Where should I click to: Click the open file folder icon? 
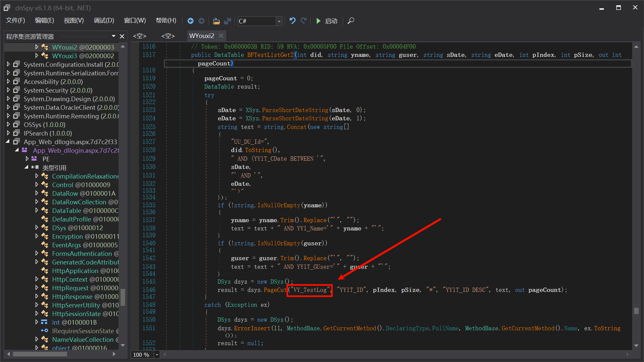216,21
